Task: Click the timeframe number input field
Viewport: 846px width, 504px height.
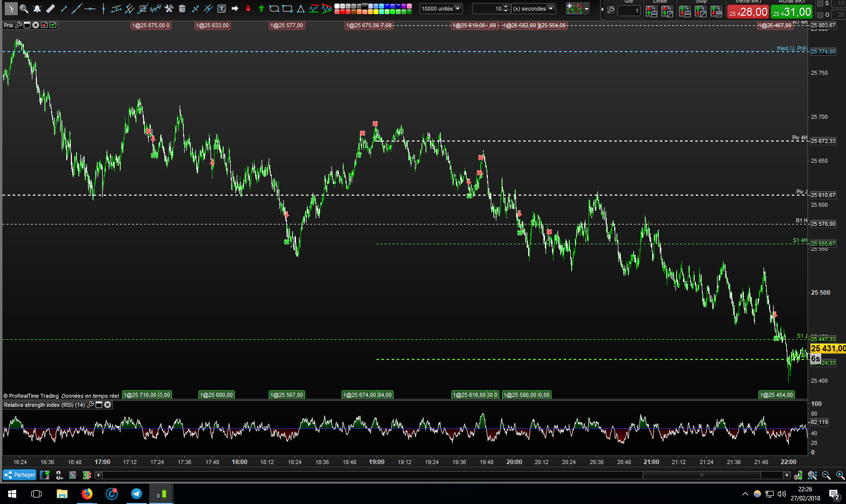Action: pos(488,9)
